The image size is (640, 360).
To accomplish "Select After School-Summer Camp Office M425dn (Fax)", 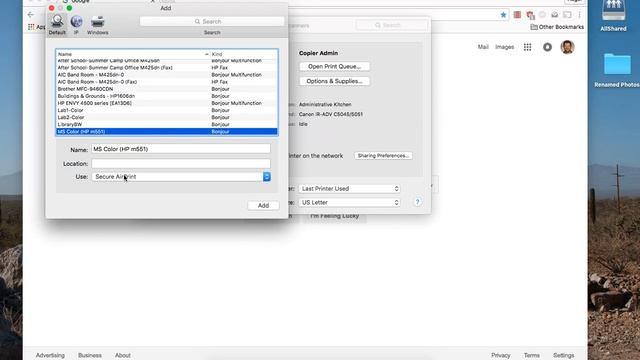I will click(x=167, y=68).
